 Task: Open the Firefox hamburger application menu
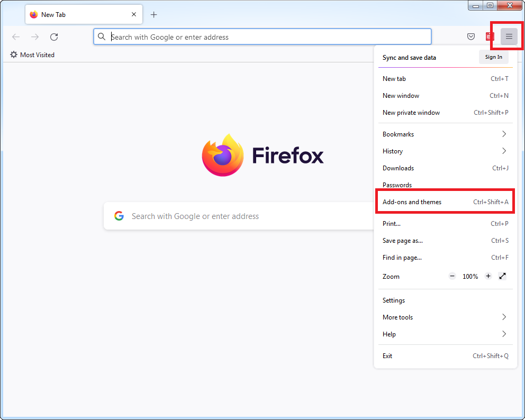pos(509,36)
